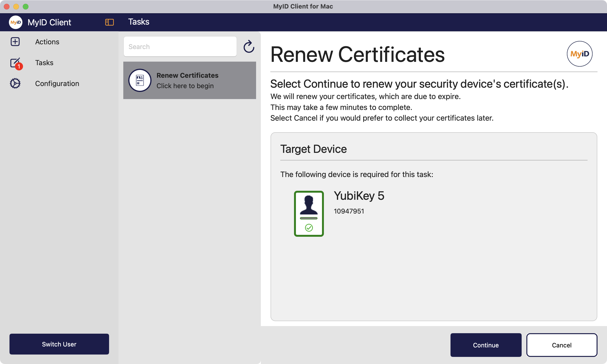Click the round MyID logo beside title
Viewport: 607px width, 364px height.
(x=579, y=54)
